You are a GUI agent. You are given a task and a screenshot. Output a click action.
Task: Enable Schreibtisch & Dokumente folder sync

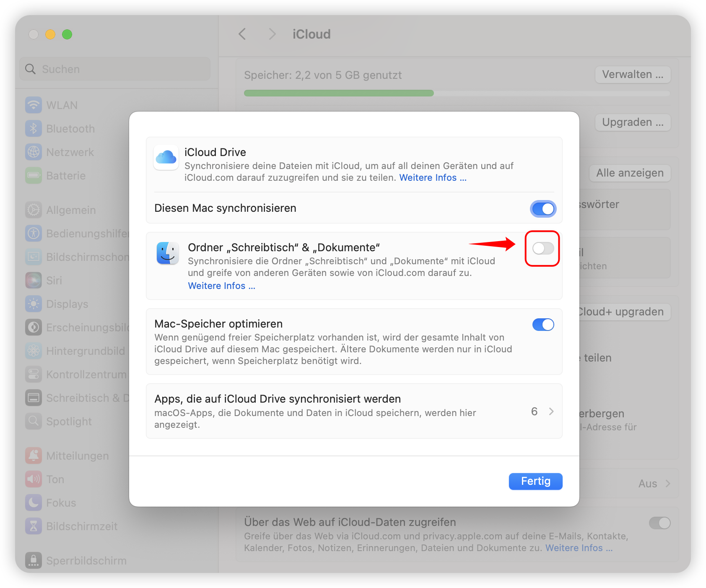pyautogui.click(x=543, y=248)
